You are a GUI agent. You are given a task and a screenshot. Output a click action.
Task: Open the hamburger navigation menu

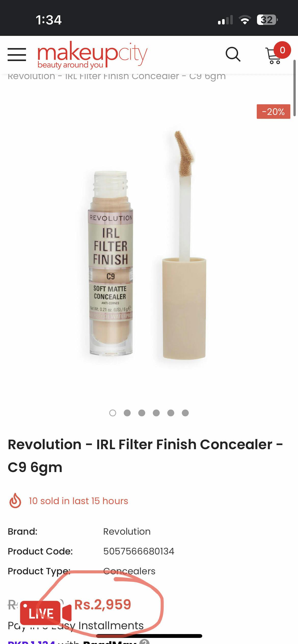[x=17, y=54]
